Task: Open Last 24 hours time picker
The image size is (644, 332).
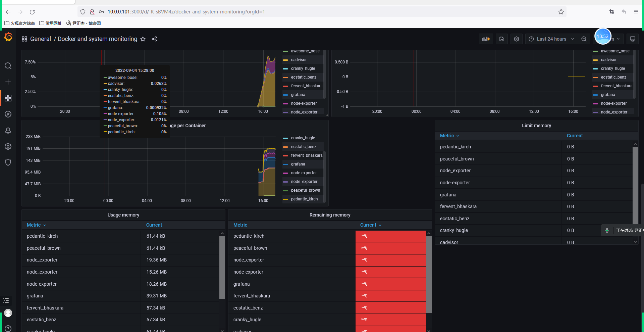Action: tap(551, 39)
